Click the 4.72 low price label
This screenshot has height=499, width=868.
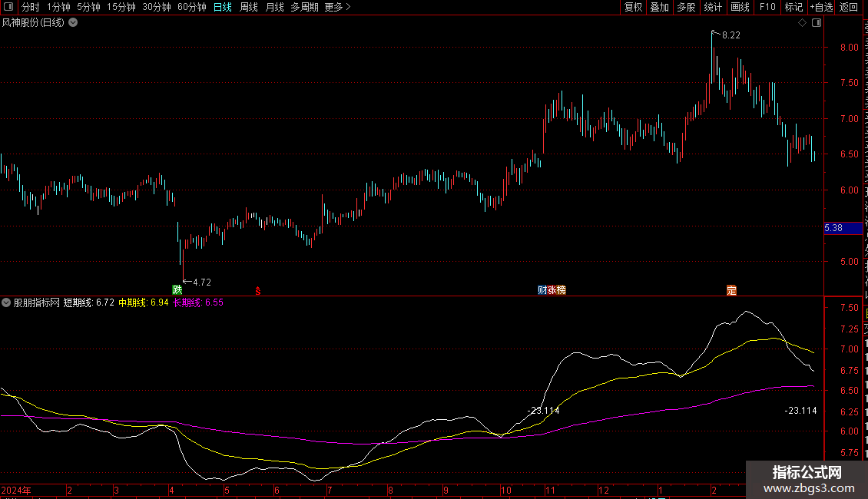[x=201, y=282]
